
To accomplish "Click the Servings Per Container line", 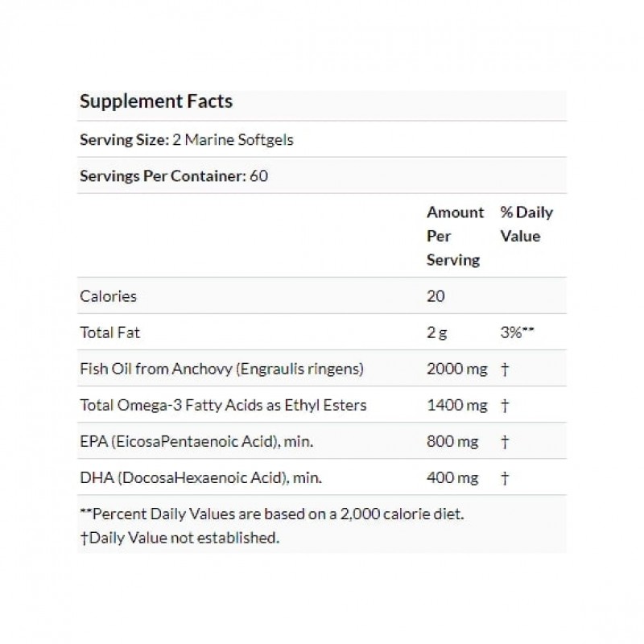I will click(x=174, y=175).
